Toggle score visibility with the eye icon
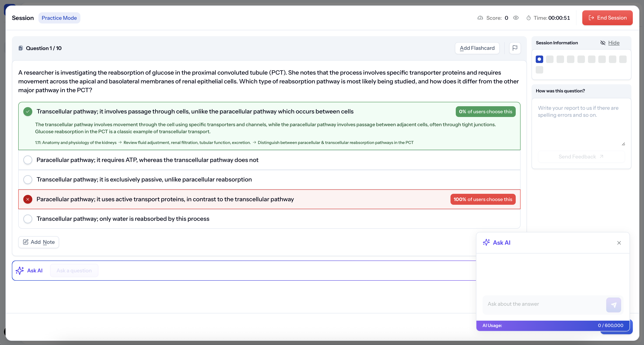The image size is (644, 345). [516, 18]
